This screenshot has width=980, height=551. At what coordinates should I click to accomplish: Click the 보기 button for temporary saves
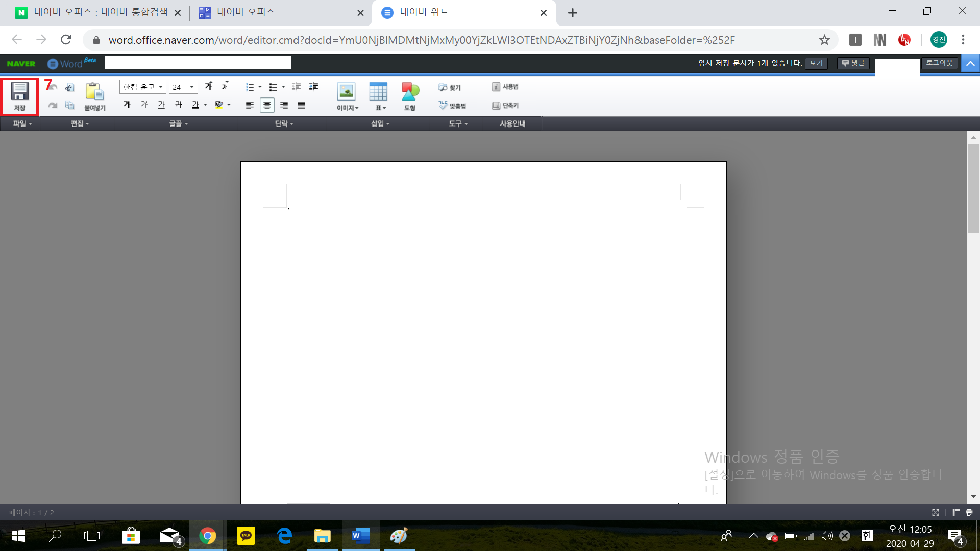point(816,63)
